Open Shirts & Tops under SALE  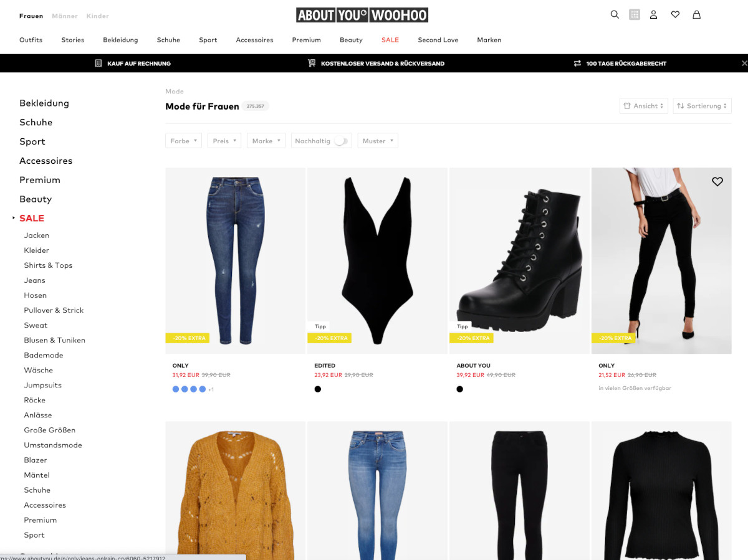click(x=48, y=265)
